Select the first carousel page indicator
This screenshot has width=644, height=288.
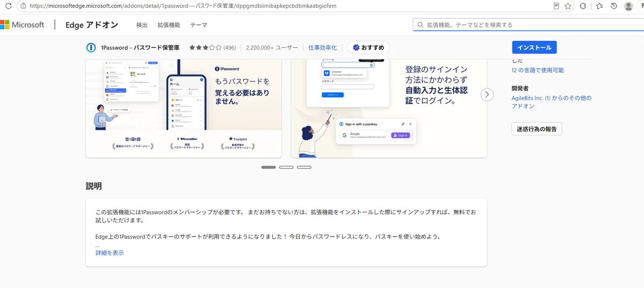tap(268, 167)
